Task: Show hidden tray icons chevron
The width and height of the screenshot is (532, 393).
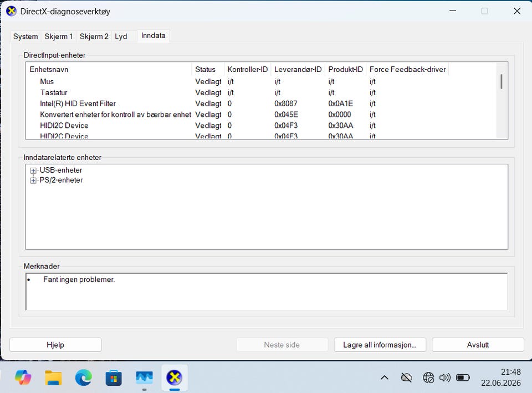Action: coord(385,378)
